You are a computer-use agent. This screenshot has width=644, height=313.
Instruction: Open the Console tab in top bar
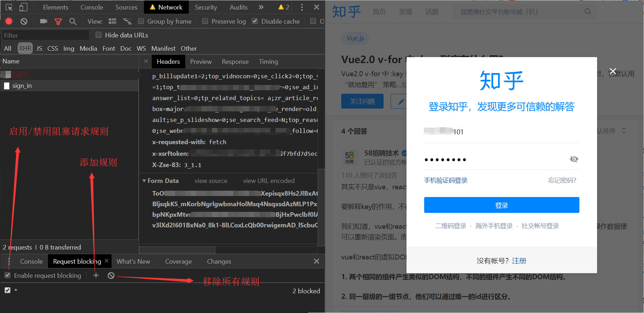(92, 7)
